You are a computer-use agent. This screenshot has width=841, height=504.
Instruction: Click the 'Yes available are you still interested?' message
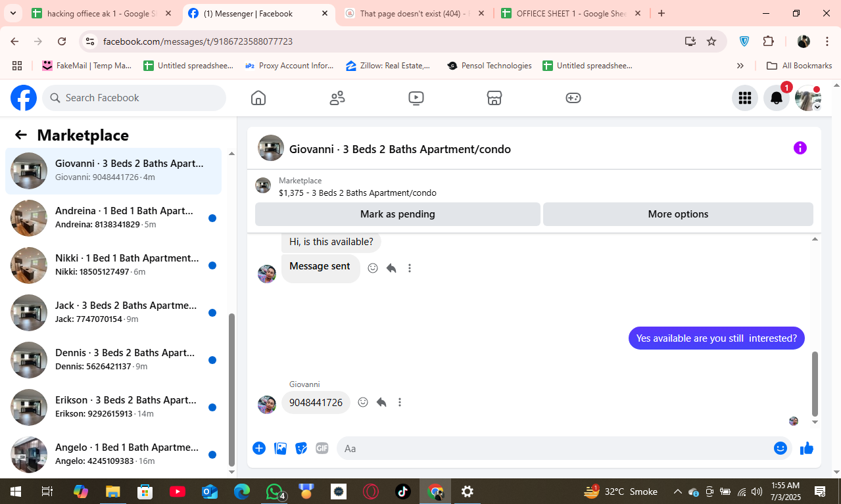(717, 338)
